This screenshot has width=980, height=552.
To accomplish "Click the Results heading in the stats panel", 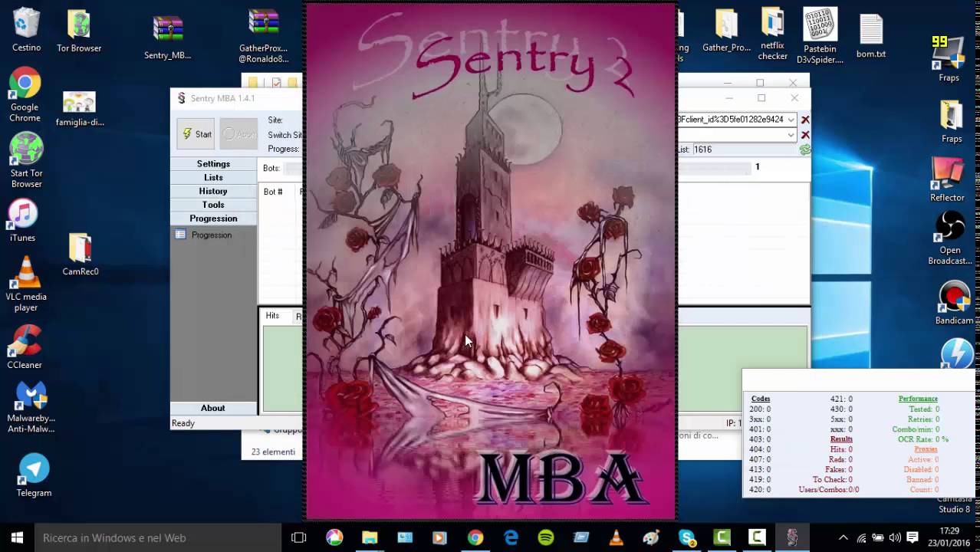I will [841, 439].
